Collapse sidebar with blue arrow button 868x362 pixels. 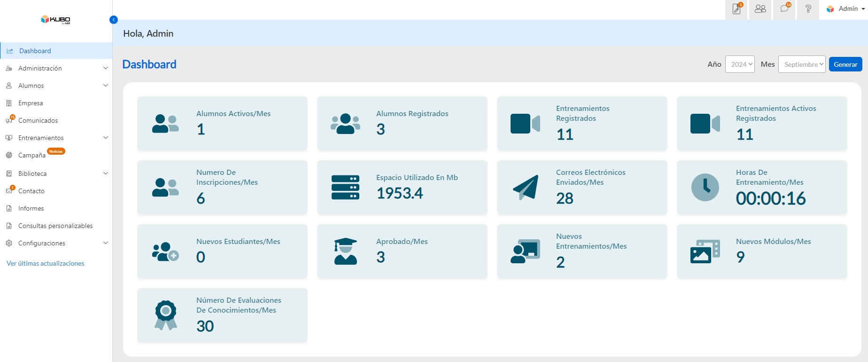coord(113,20)
